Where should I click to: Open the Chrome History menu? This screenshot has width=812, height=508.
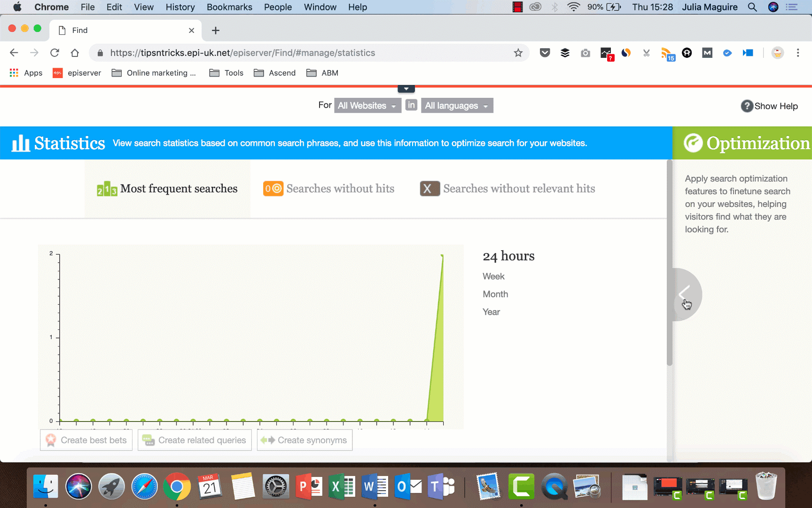click(180, 7)
